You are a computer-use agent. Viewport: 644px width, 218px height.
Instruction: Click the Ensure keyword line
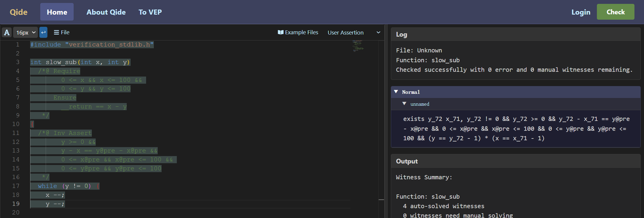click(65, 98)
